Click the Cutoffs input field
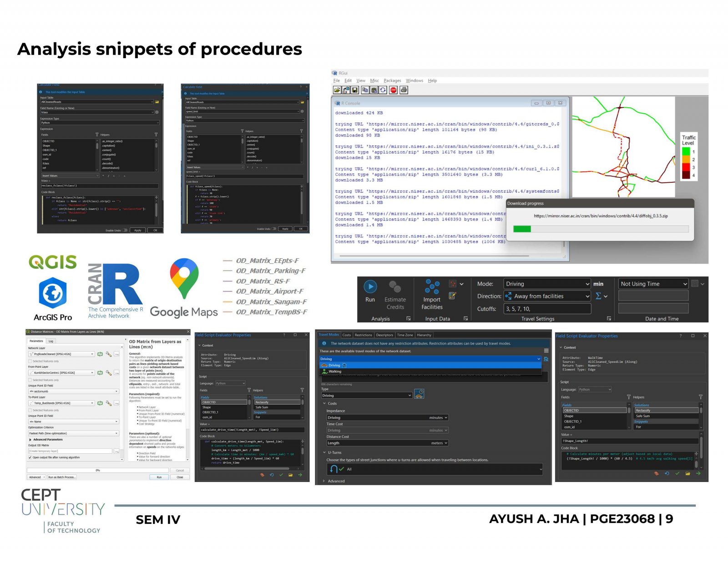Screen dimensions: 728x562 pyautogui.click(x=547, y=309)
